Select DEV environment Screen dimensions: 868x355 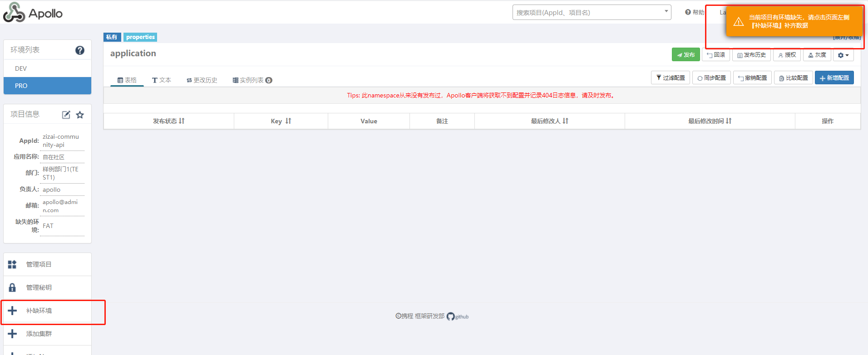(47, 68)
